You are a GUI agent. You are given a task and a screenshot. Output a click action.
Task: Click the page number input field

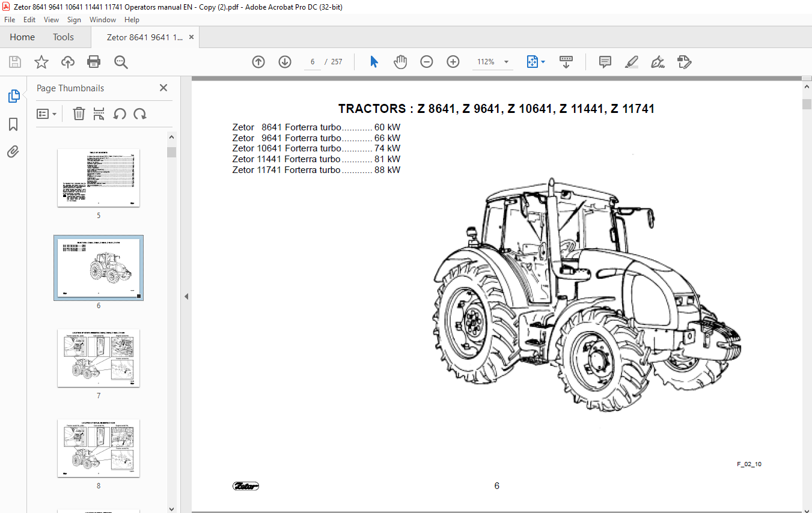313,62
